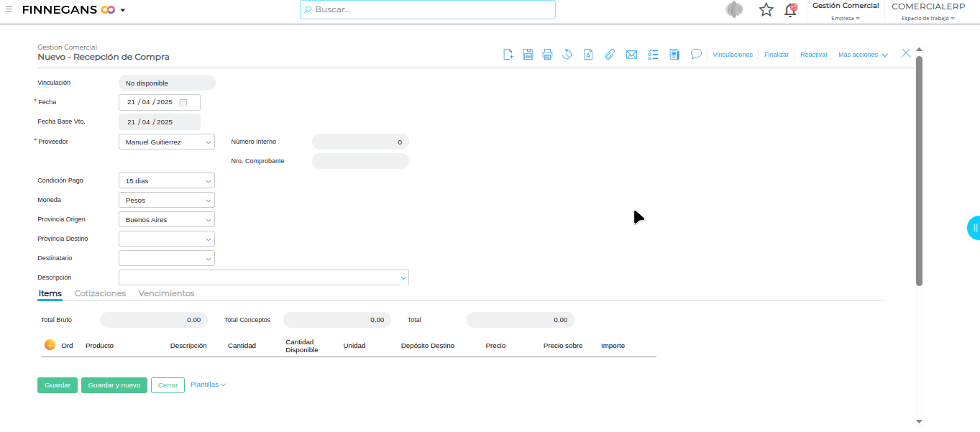Image resolution: width=980 pixels, height=432 pixels.
Task: Open the history clock icon
Action: (567, 55)
